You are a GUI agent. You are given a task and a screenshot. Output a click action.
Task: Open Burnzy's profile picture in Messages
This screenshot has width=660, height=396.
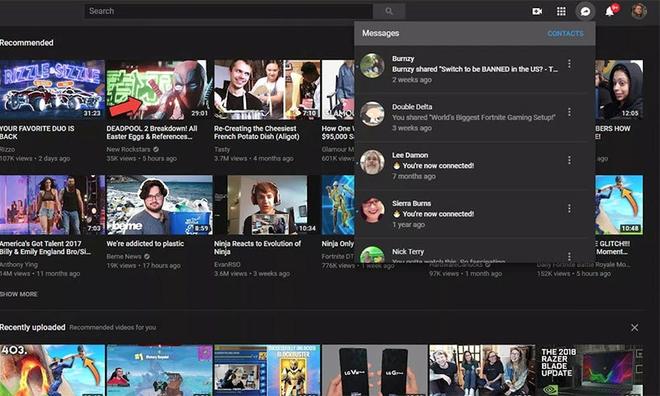pos(372,66)
